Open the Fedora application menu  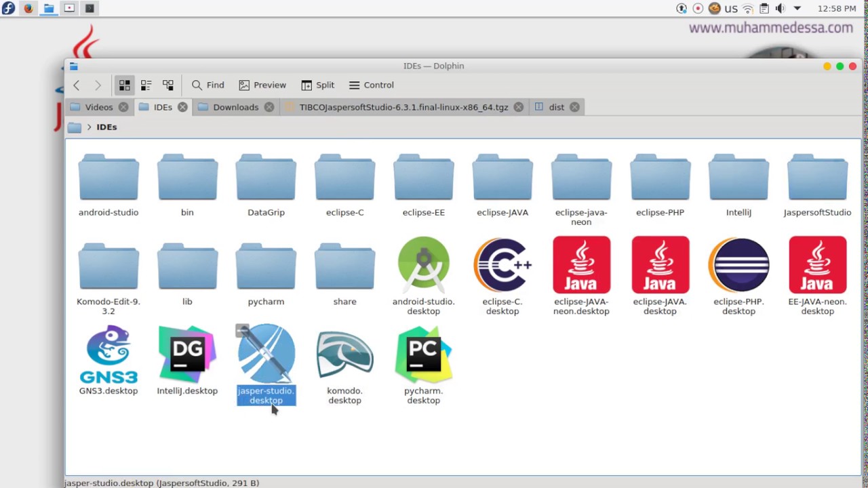[x=8, y=9]
